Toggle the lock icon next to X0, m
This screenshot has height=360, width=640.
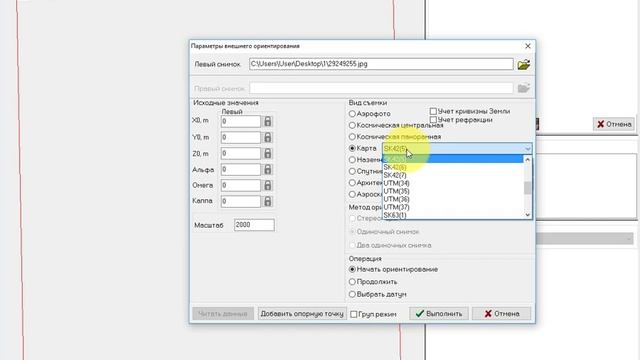point(268,121)
